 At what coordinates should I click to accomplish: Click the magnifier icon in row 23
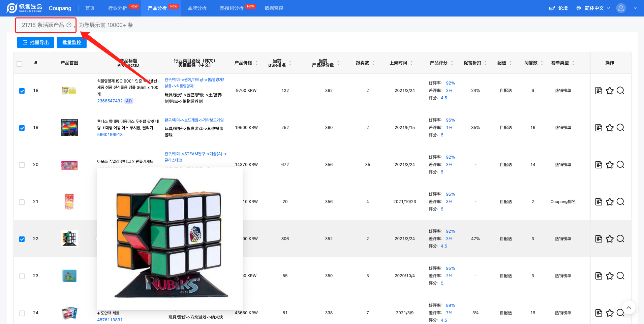point(620,276)
